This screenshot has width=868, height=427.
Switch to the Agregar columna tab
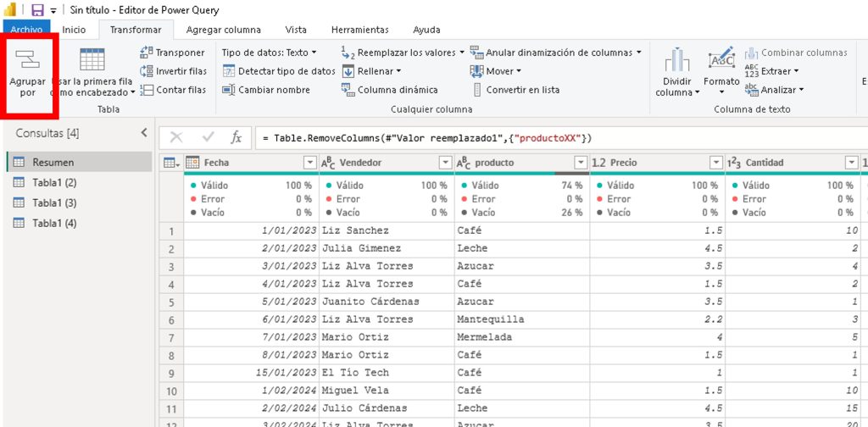click(223, 30)
